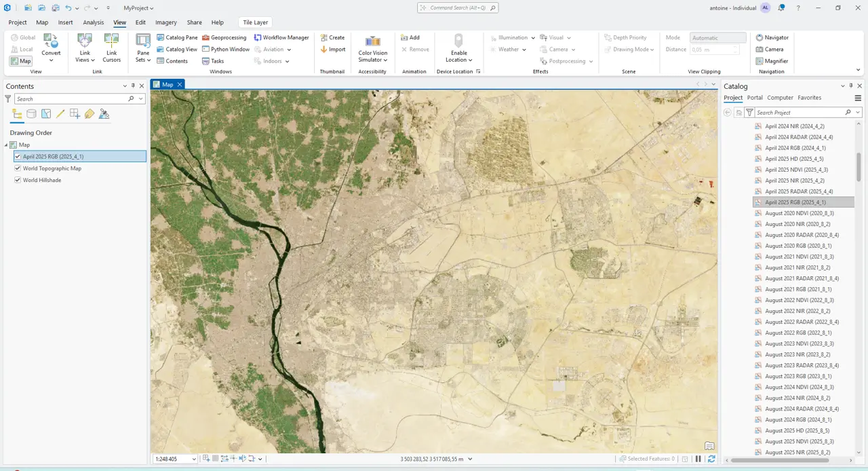
Task: Open the map scale dropdown
Action: click(x=193, y=459)
